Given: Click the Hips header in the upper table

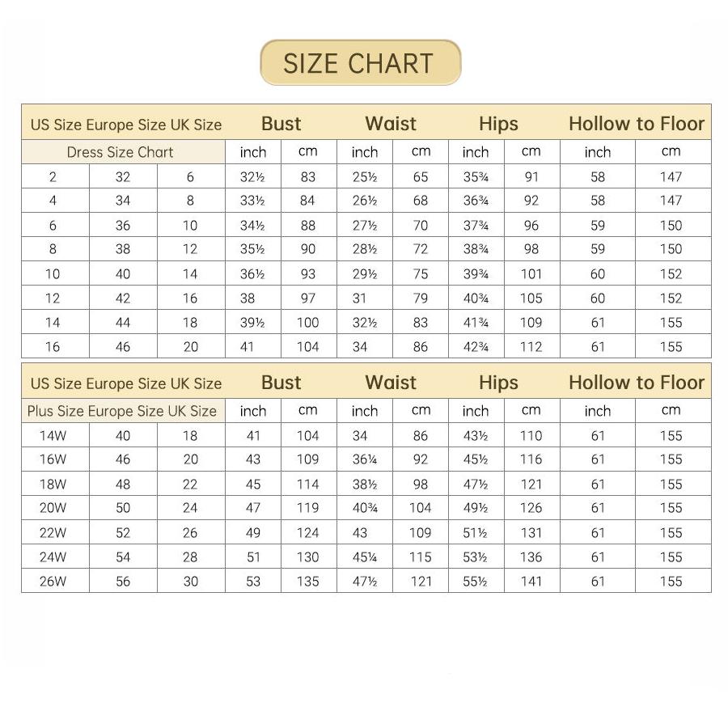Looking at the screenshot, I should pyautogui.click(x=498, y=124).
